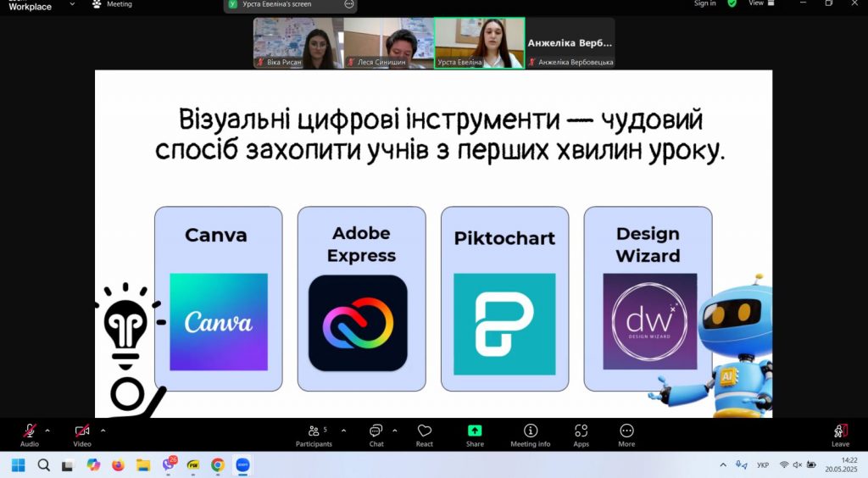Open Meeting info

(531, 432)
